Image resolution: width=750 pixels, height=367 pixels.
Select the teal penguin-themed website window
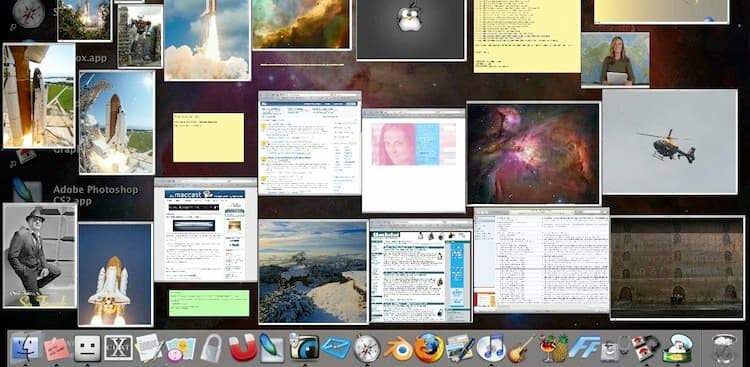[421, 271]
